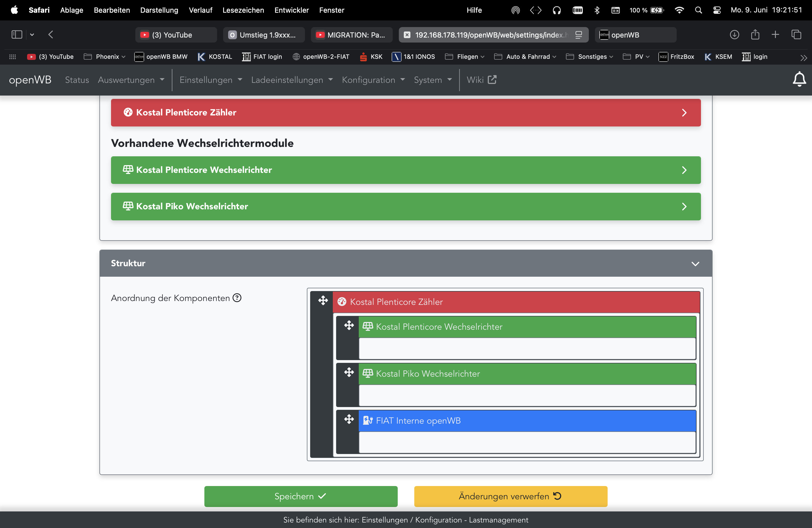Click move handle of Kostal Plenticore Zähler
The width and height of the screenshot is (812, 528).
coord(323,300)
